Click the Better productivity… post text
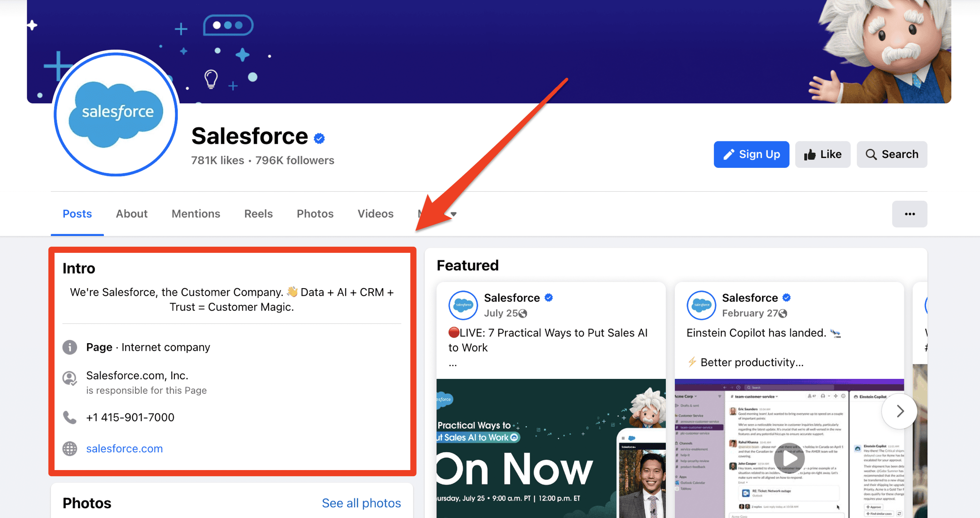Screen dimensions: 980x518 tap(751, 362)
